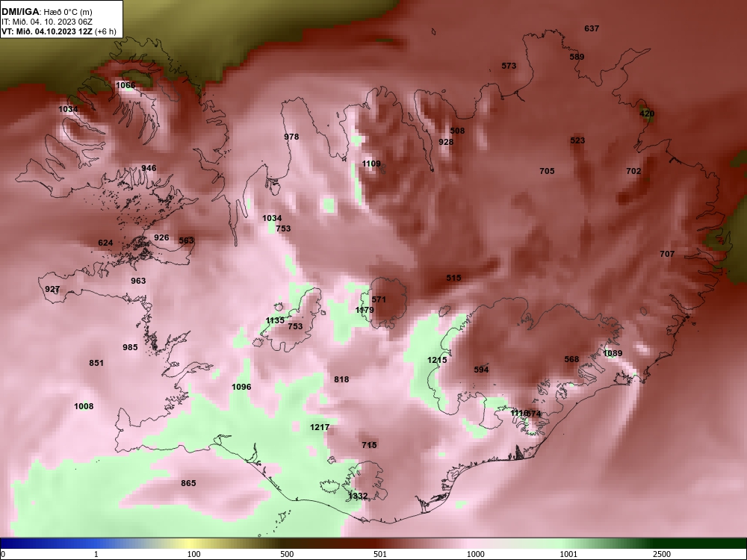Click the initial time line 'IT: Mið. 04. 10. 2023 06Z'
Viewport: 747px width, 560px height.
click(x=46, y=22)
